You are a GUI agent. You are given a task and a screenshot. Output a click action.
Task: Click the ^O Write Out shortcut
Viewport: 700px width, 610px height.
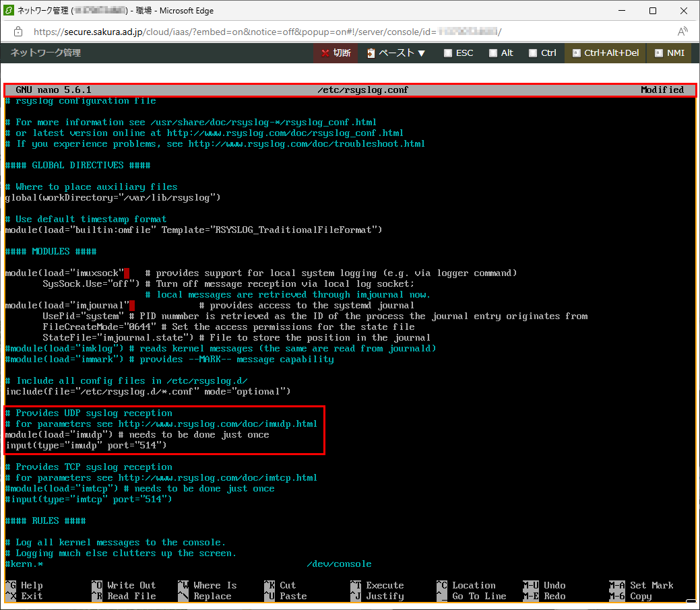tap(124, 586)
